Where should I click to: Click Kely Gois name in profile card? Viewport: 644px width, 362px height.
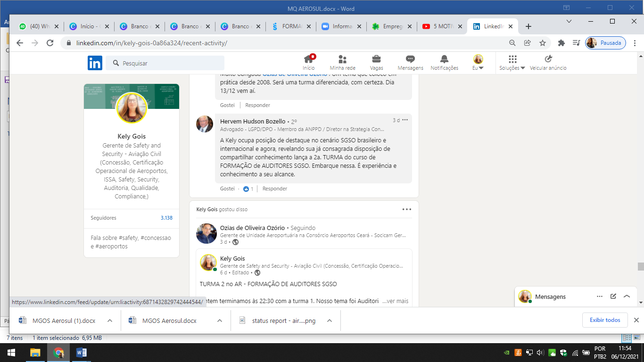132,136
